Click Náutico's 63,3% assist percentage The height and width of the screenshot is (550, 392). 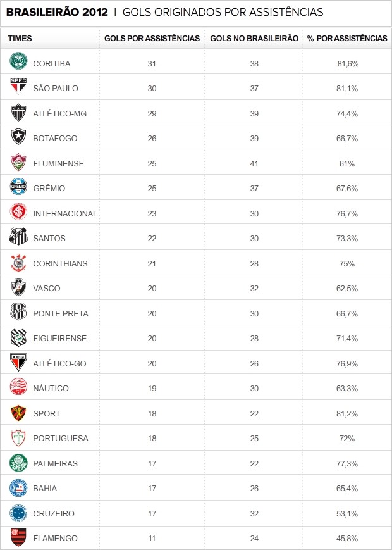coord(347,388)
